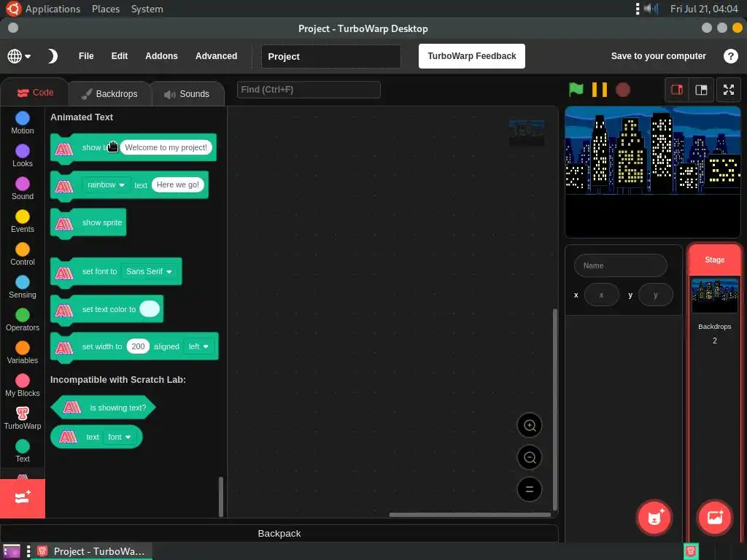747x560 pixels.
Task: Open the add extension button
Action: tap(23, 498)
